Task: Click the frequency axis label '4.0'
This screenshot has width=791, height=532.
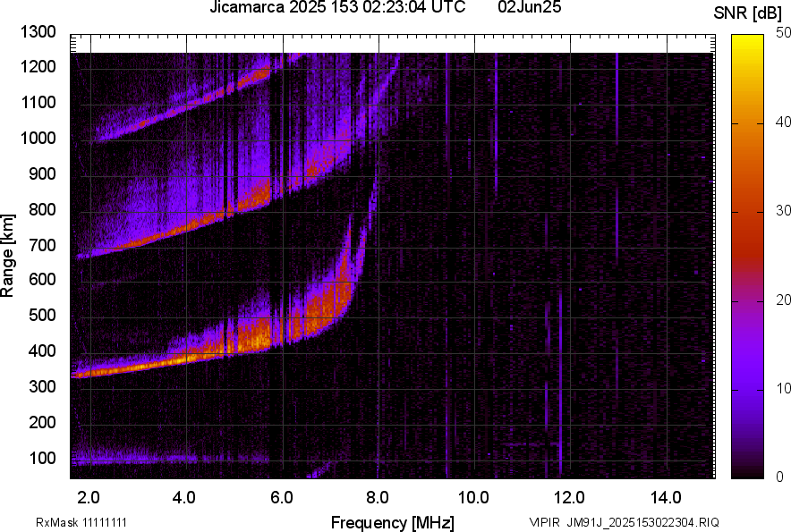Action: (x=184, y=498)
